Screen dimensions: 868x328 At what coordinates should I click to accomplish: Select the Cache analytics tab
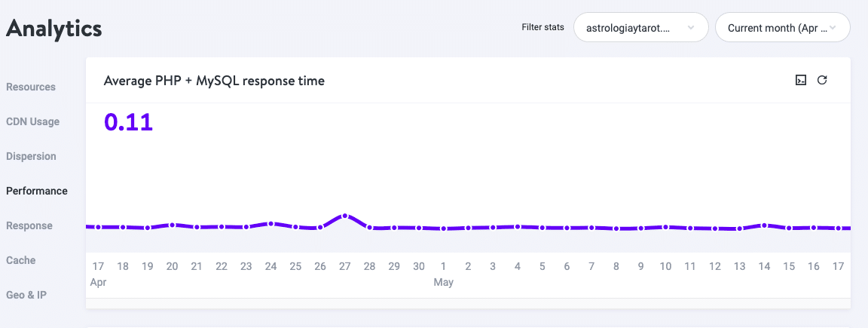21,260
